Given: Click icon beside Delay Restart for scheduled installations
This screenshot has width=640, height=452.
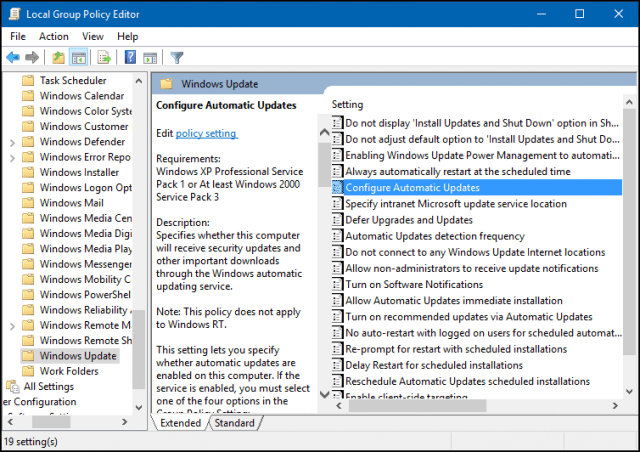Looking at the screenshot, I should click(x=337, y=365).
